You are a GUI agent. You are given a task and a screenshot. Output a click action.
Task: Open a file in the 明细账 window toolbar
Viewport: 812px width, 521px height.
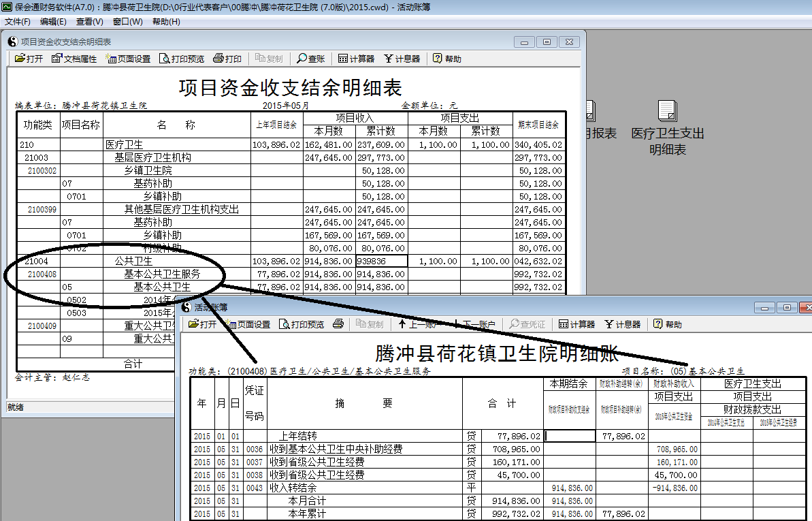[203, 323]
